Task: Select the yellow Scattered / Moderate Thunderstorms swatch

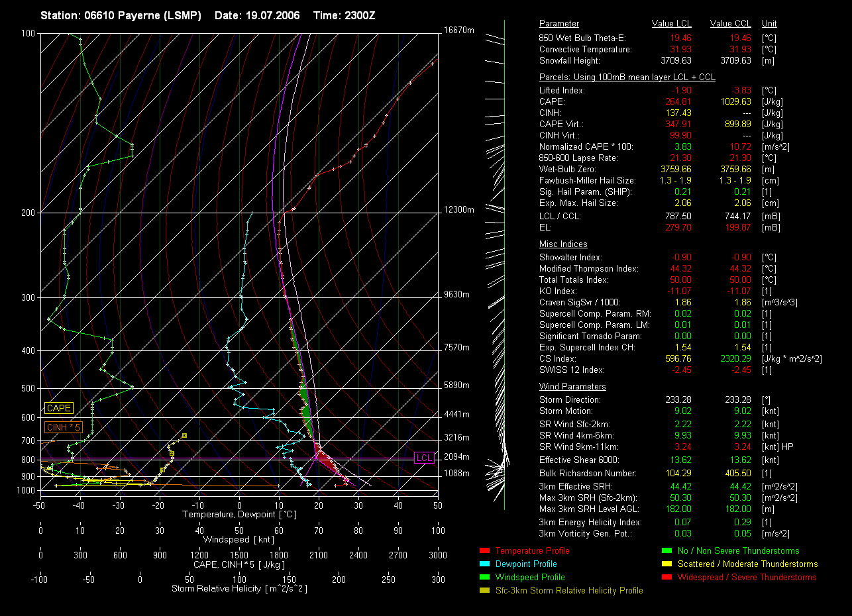Action: [666, 564]
